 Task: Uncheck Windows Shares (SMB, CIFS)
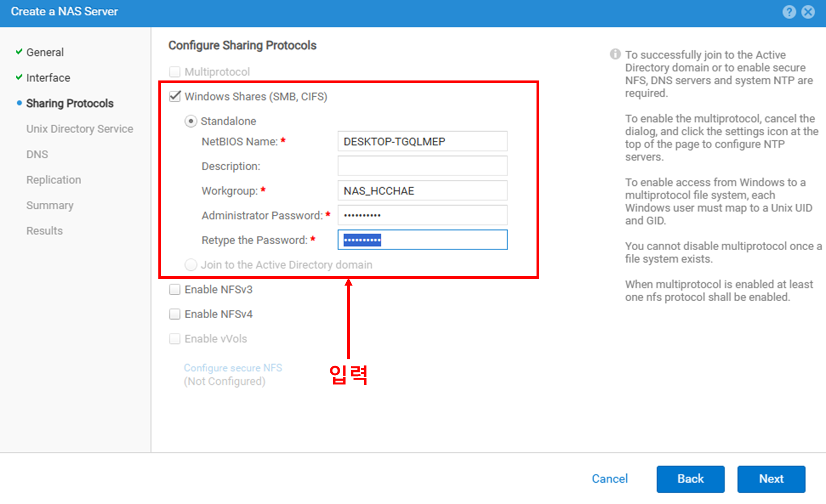point(175,96)
